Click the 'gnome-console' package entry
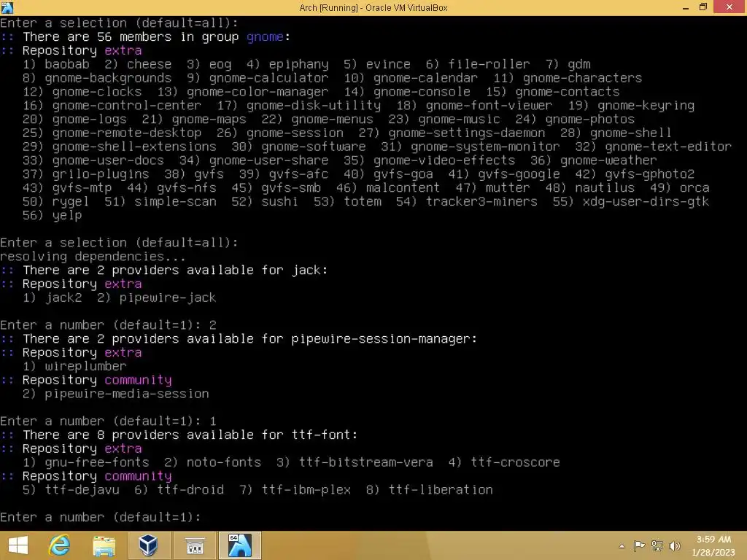Image resolution: width=747 pixels, height=560 pixels. click(x=422, y=92)
